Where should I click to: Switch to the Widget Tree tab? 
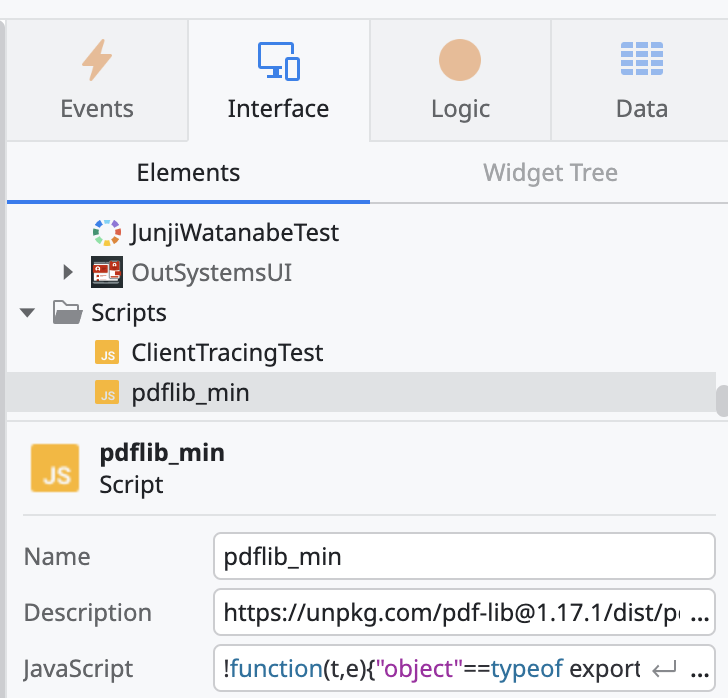coord(550,173)
